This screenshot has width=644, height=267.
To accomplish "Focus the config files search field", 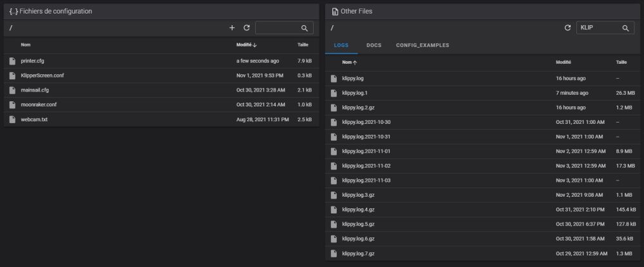I will 278,28.
